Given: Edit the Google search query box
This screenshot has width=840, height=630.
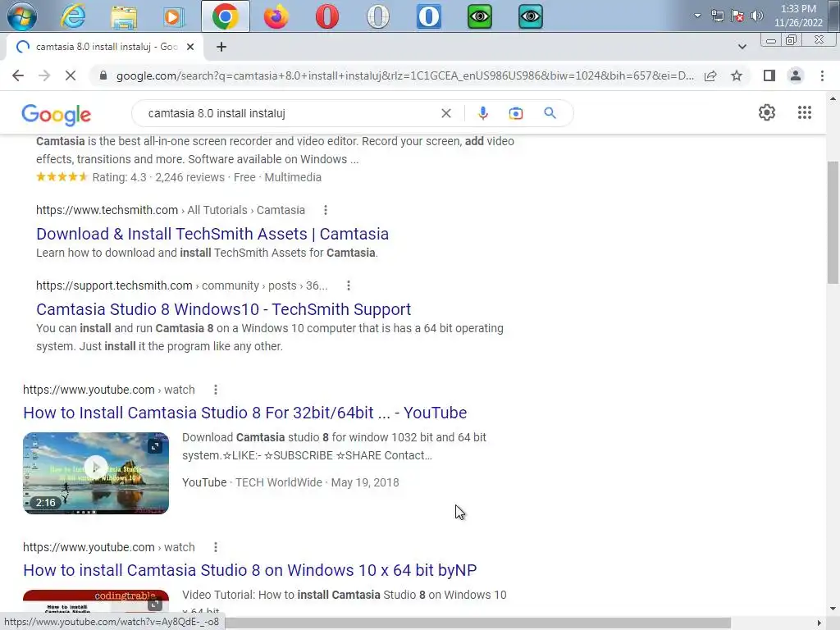Looking at the screenshot, I should (290, 113).
